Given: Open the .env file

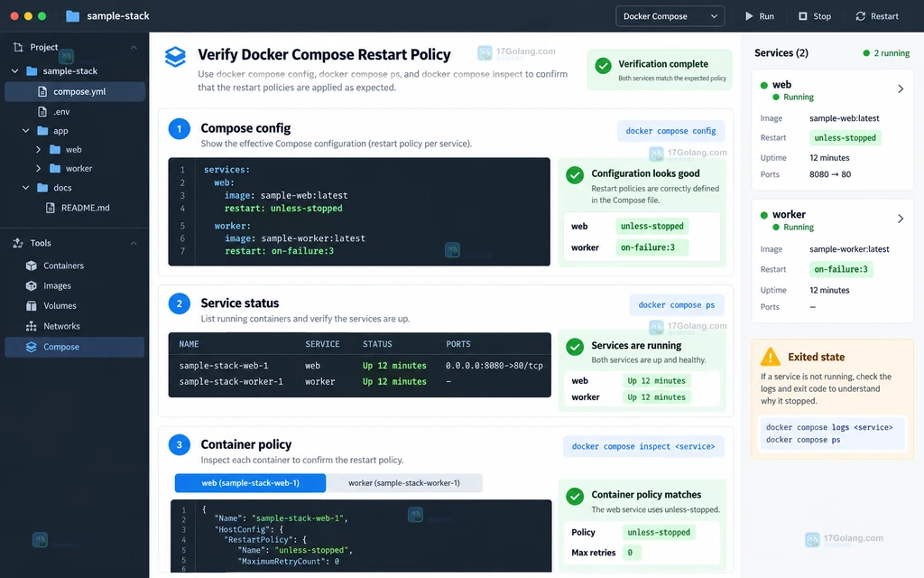Looking at the screenshot, I should [61, 111].
